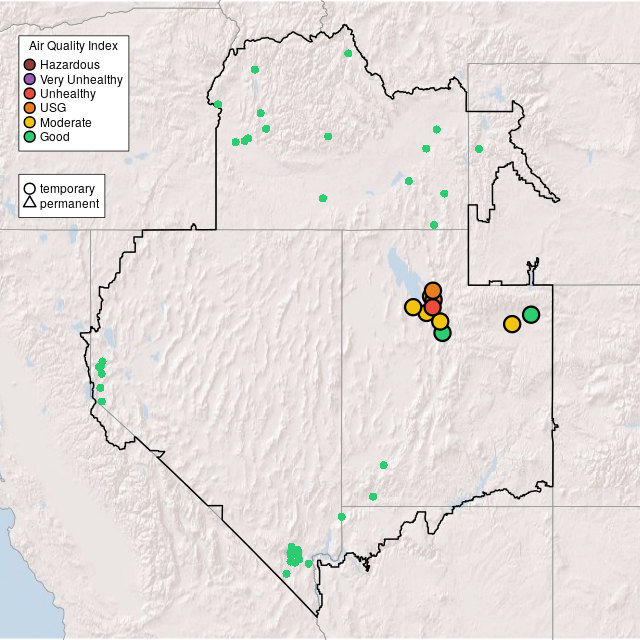The image size is (640, 640).
Task: Select the orange USG legend swatch
Action: coord(30,108)
